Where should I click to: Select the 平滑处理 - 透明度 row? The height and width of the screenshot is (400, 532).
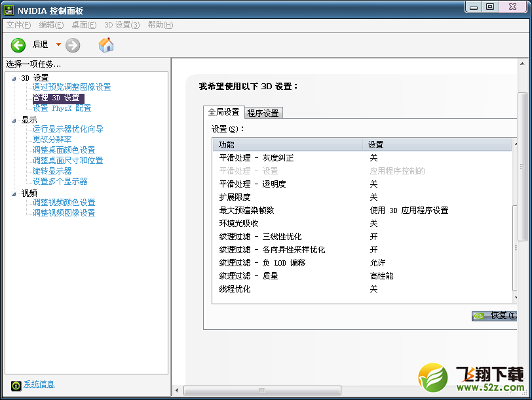[x=362, y=184]
